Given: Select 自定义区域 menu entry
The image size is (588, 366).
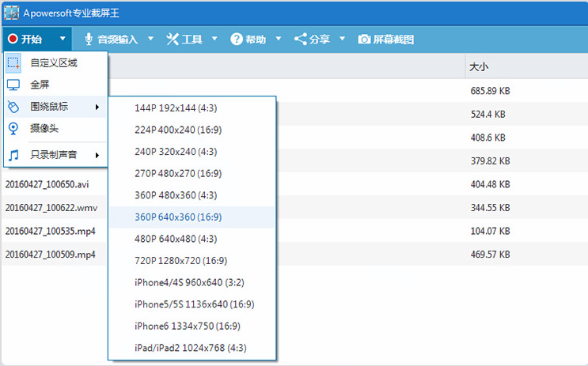Looking at the screenshot, I should (x=55, y=63).
